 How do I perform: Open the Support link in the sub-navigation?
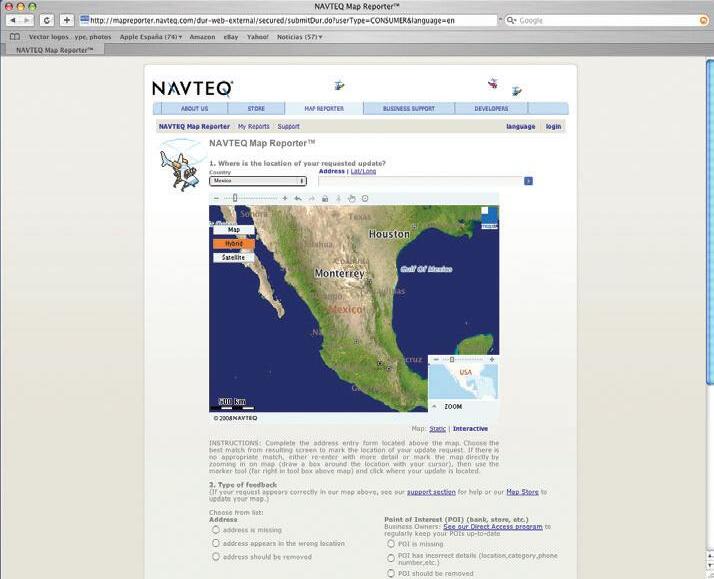(289, 127)
